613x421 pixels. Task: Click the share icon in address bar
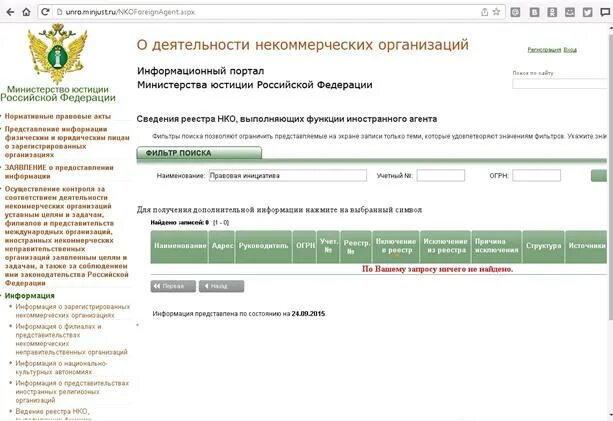point(484,12)
